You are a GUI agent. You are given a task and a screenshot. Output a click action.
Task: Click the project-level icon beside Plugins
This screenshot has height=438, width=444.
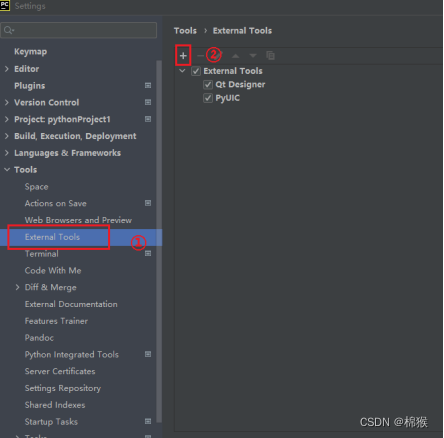click(x=148, y=86)
